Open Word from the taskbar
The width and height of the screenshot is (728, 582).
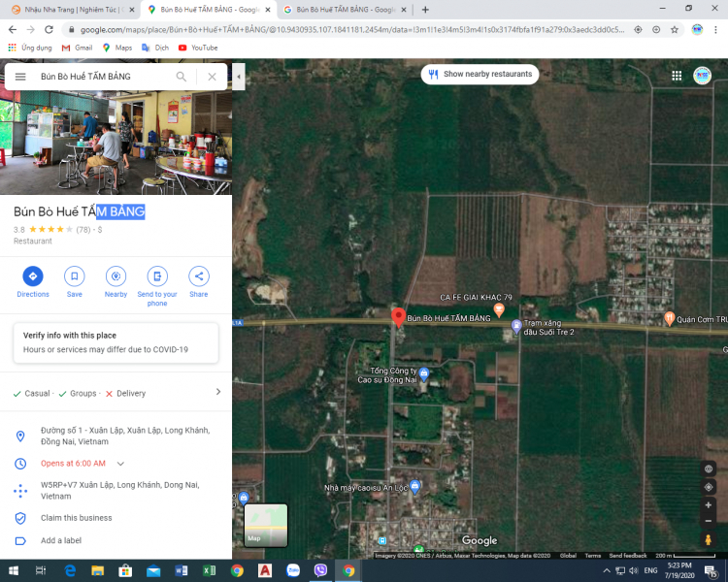click(x=182, y=570)
